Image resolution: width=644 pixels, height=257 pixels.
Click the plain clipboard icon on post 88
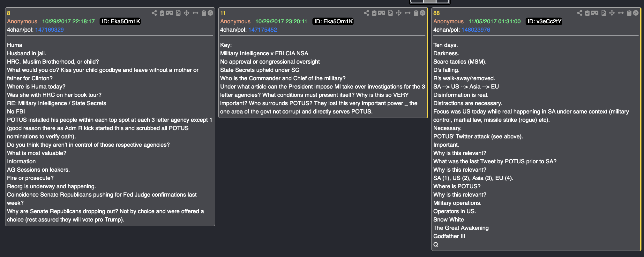click(629, 13)
